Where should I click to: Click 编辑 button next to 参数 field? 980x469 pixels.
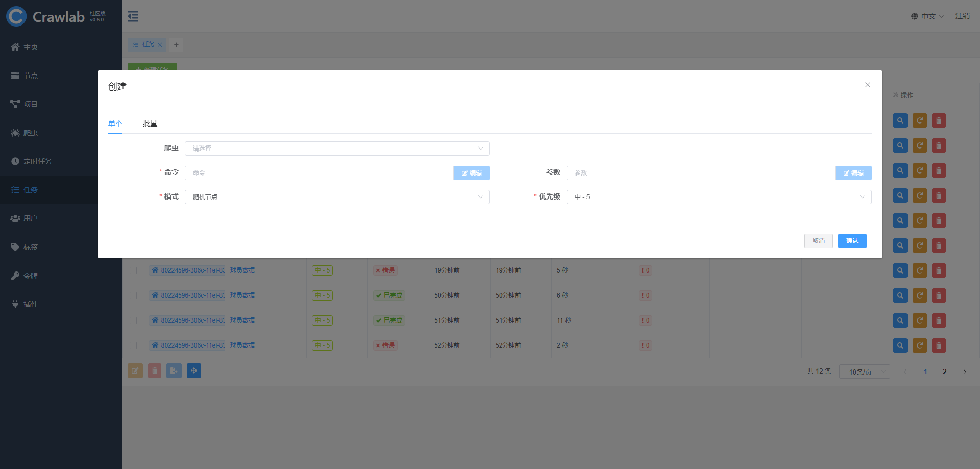coord(853,173)
